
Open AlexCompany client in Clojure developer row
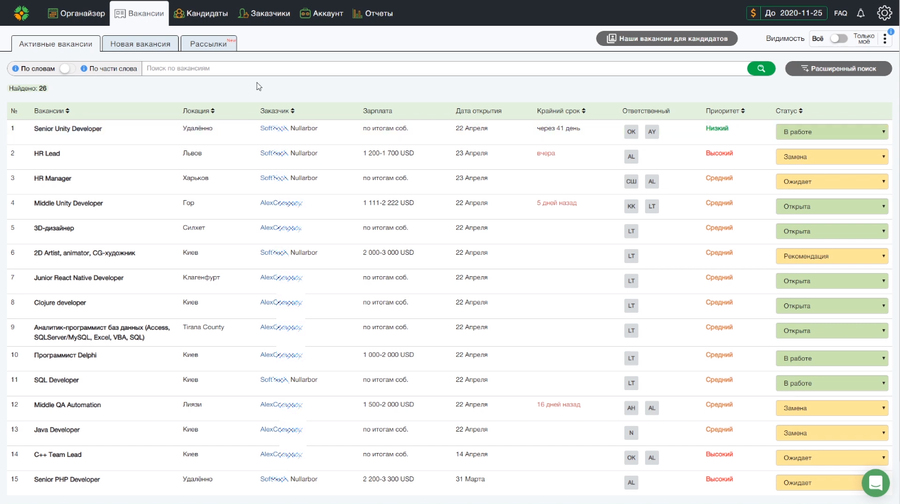point(281,303)
